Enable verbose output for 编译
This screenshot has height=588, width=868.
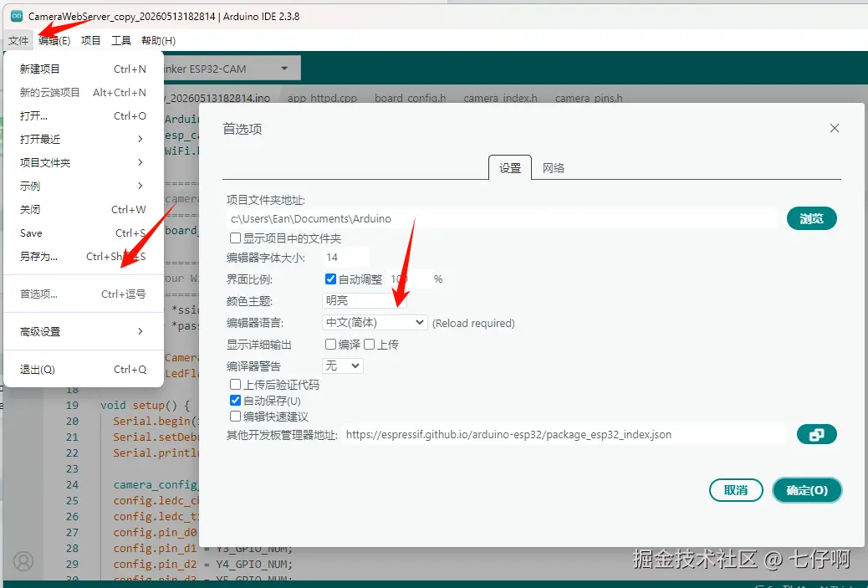330,345
